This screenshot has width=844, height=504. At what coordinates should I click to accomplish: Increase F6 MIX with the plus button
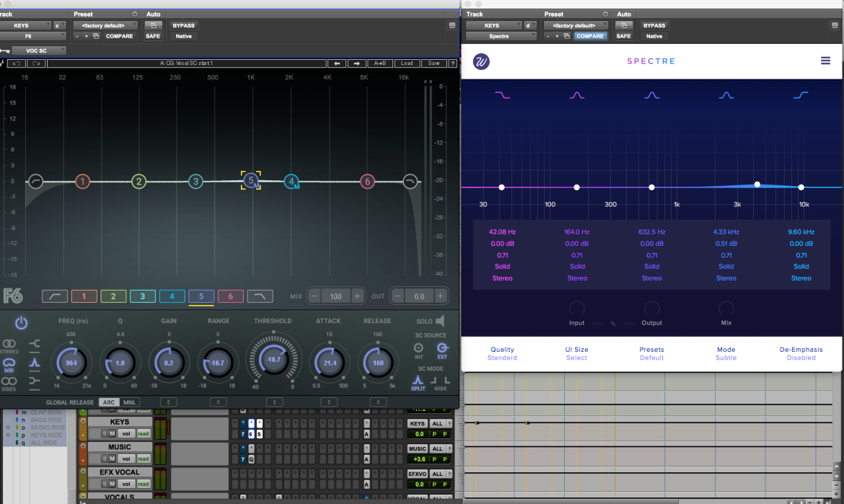point(357,296)
